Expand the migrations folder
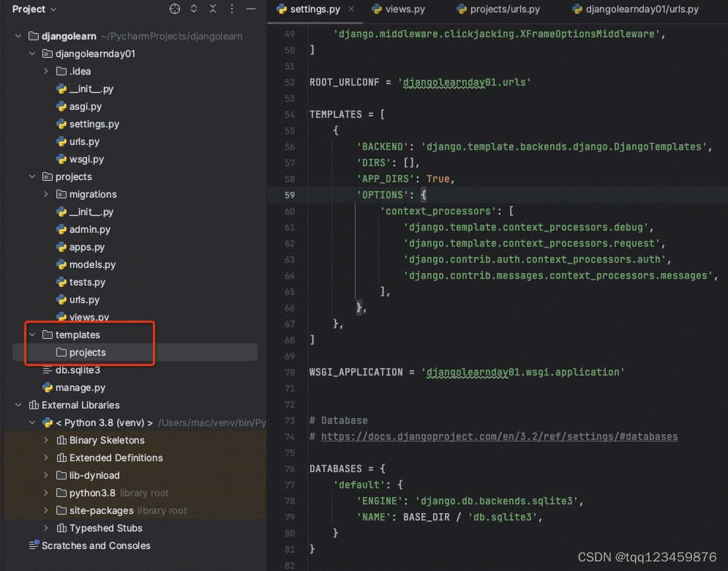Image resolution: width=728 pixels, height=571 pixels. click(45, 194)
